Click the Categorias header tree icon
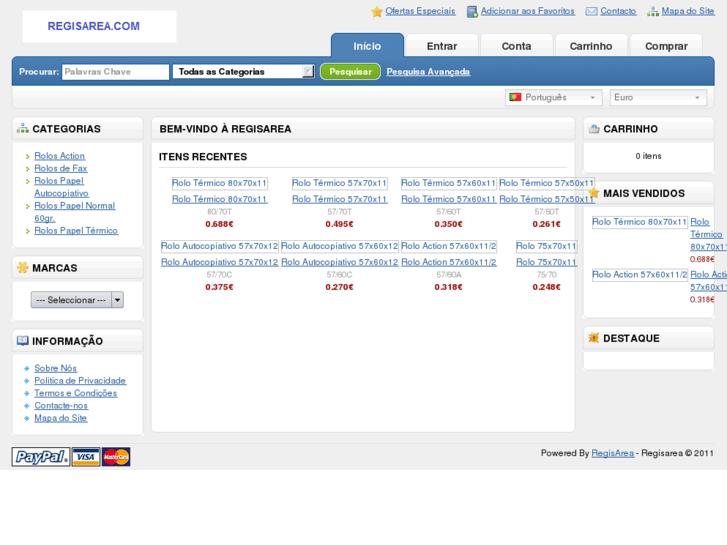Image resolution: width=727 pixels, height=545 pixels. (x=23, y=128)
